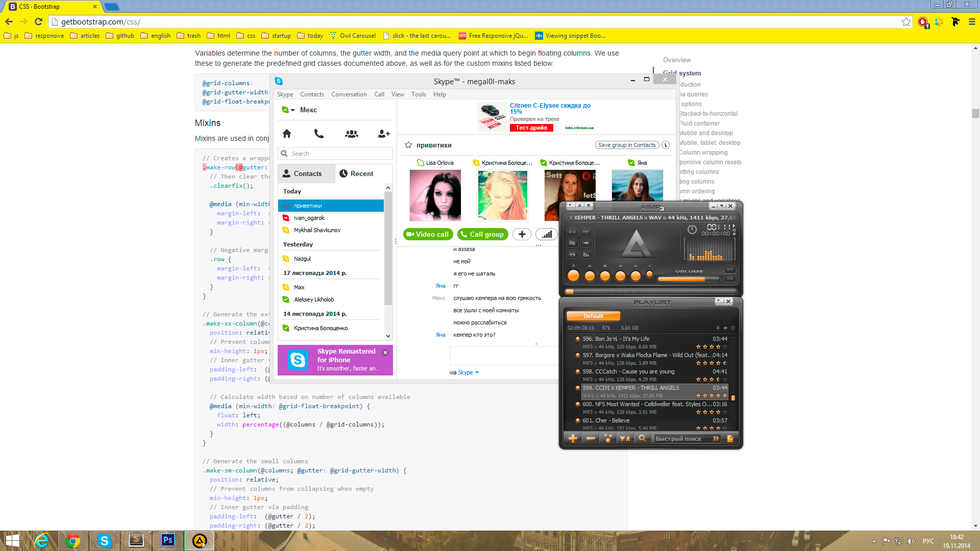Expand Skype status dropdown next to Мекс
The width and height of the screenshot is (980, 551).
pyautogui.click(x=292, y=110)
